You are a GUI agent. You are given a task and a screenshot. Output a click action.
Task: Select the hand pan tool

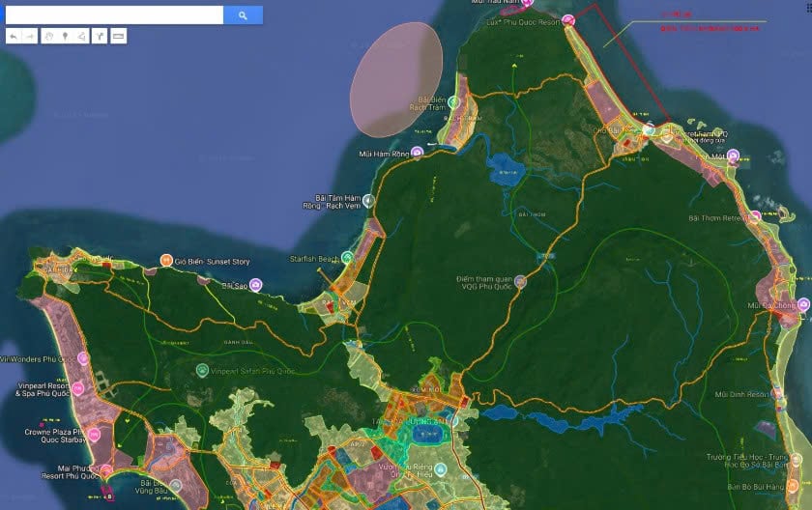coord(48,37)
